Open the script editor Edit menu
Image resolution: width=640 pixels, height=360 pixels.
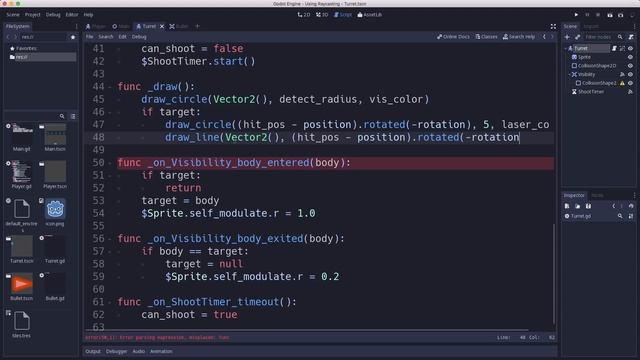(122, 37)
